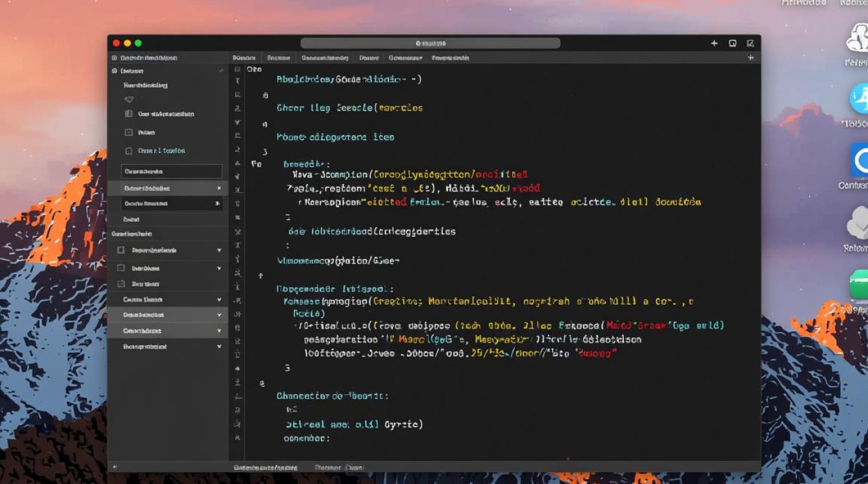Click the compose pencil icon at title bar's right end
868x484 pixels.
(750, 43)
